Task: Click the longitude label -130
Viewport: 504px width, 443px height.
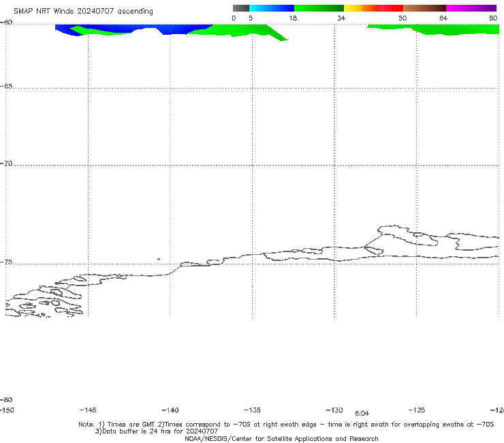Action: point(334,410)
